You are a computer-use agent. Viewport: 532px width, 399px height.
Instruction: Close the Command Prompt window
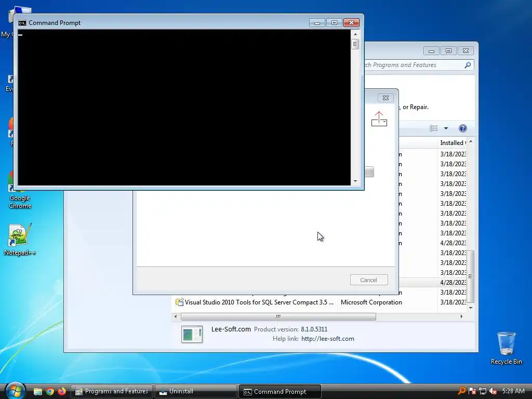[x=351, y=23]
